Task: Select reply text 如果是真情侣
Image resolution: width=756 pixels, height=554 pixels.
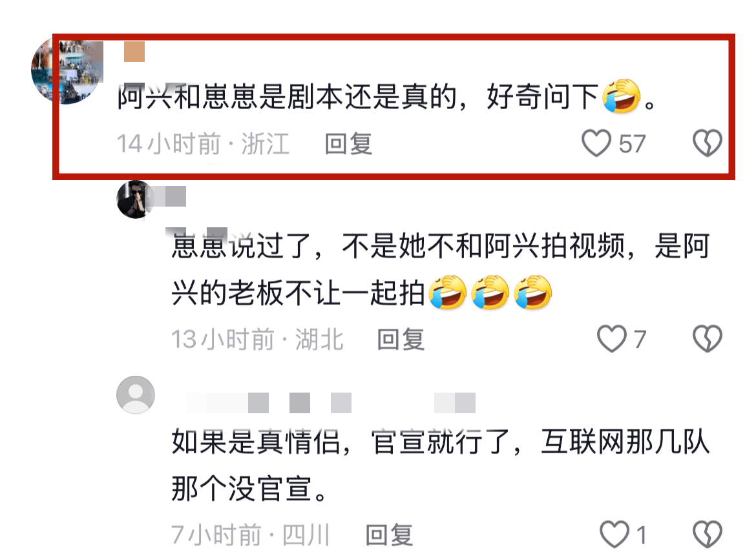Action: [x=256, y=442]
